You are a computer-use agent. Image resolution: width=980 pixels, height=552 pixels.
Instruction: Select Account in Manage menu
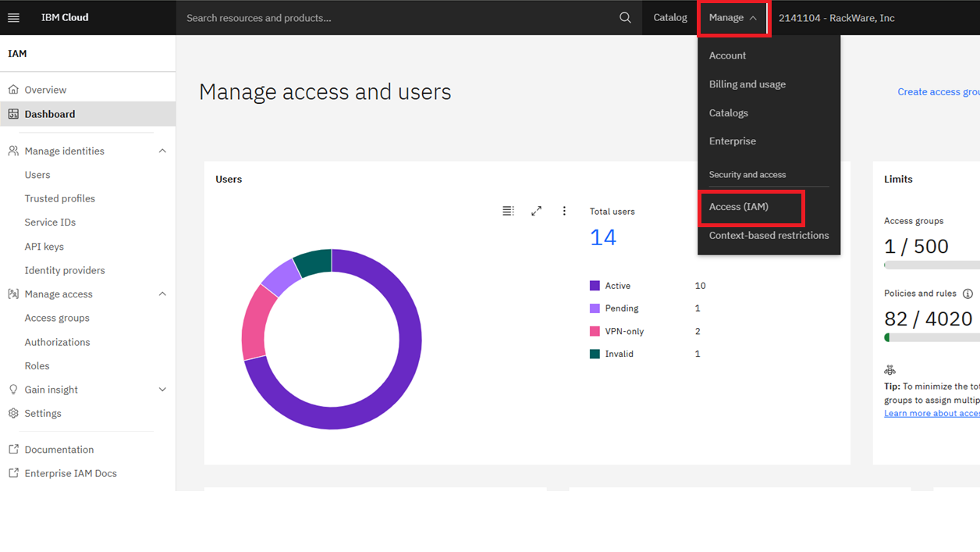click(727, 55)
